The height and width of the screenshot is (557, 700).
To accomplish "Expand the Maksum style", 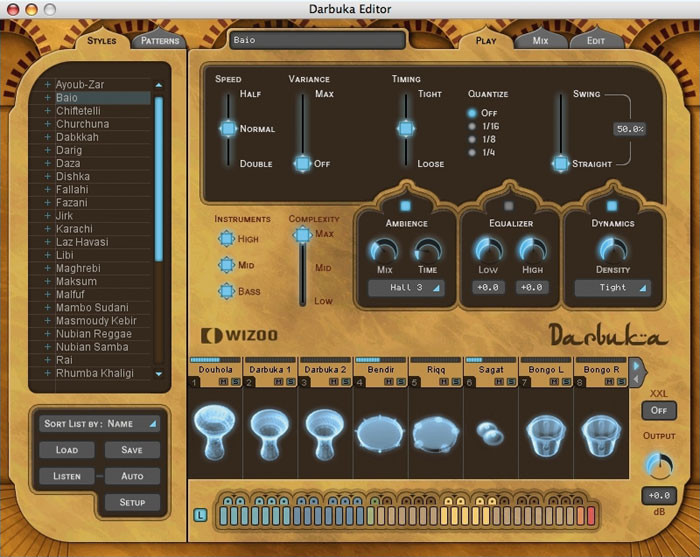I will click(x=47, y=281).
